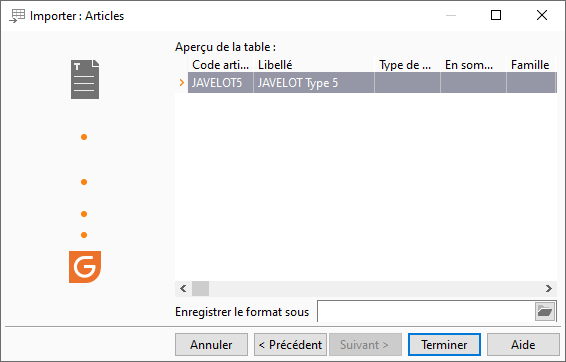This screenshot has width=566, height=362.
Task: Click the text document icon in sidebar
Action: (85, 79)
